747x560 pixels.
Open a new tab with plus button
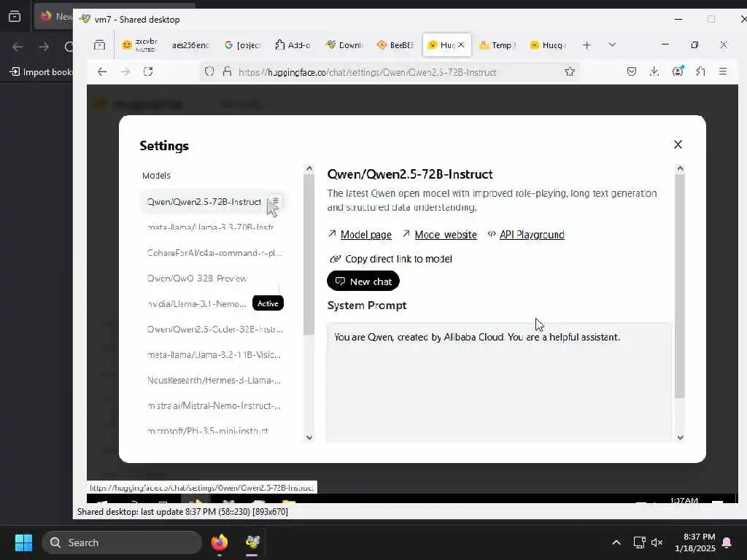(587, 45)
